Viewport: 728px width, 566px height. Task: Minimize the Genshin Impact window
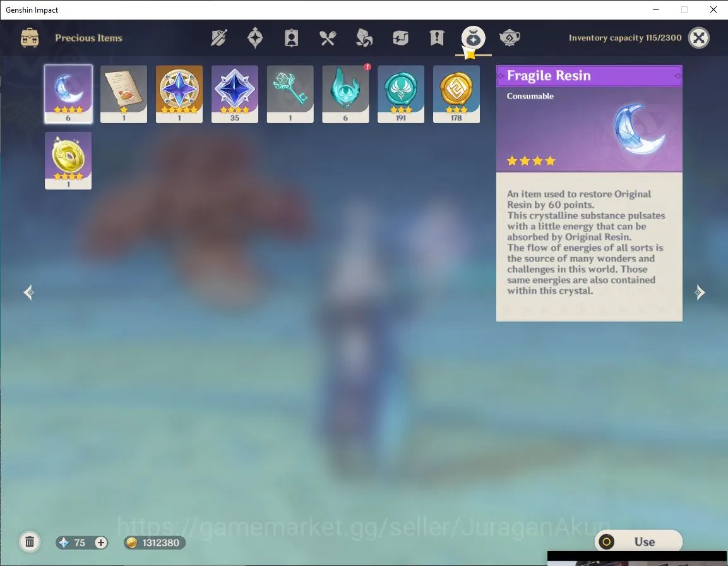(x=655, y=9)
